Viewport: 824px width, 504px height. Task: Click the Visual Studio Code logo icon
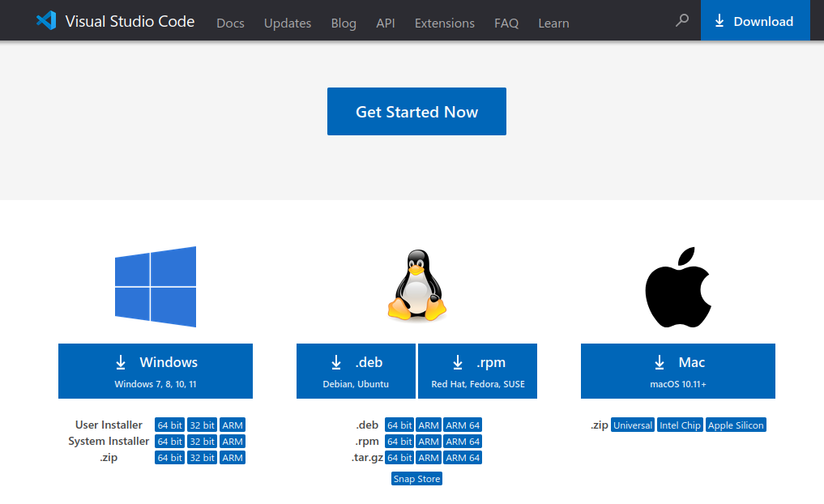point(46,20)
